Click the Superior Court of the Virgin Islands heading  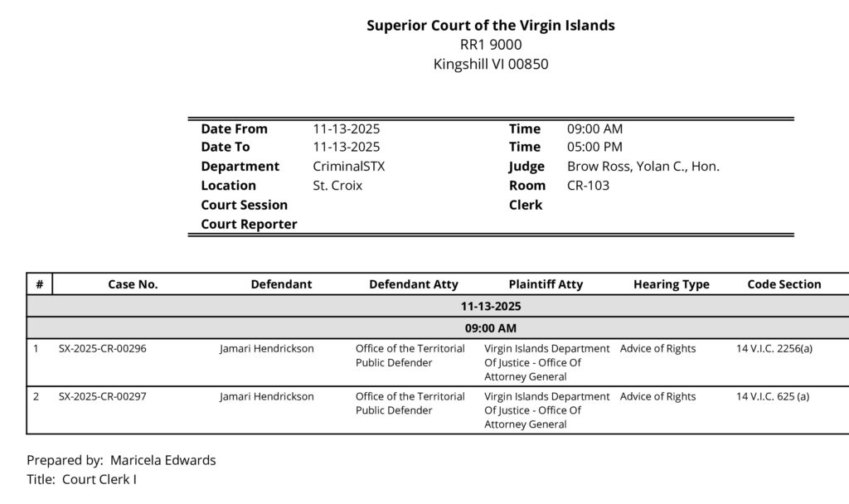tap(491, 26)
